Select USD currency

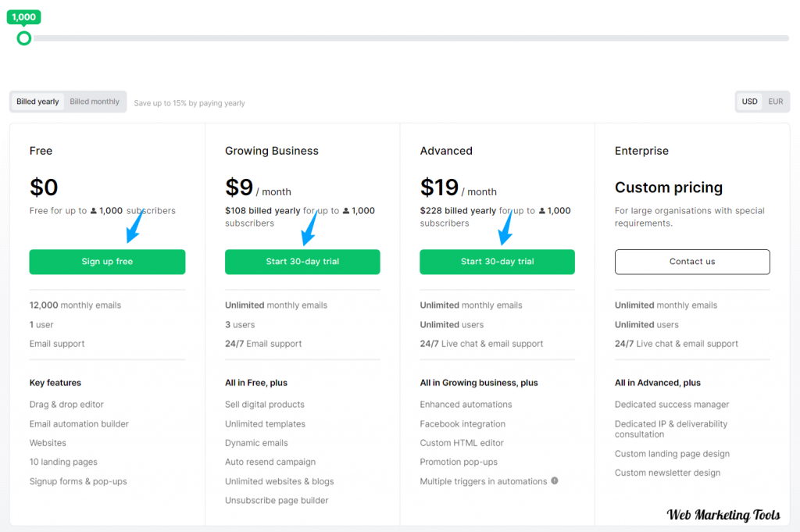[x=749, y=102]
